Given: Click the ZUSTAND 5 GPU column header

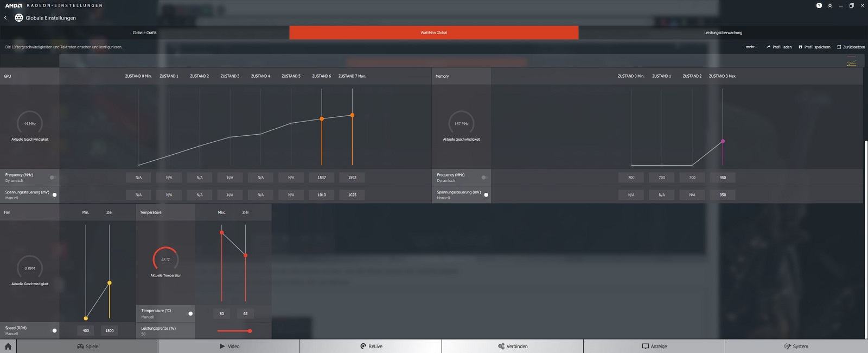Looking at the screenshot, I should (291, 76).
